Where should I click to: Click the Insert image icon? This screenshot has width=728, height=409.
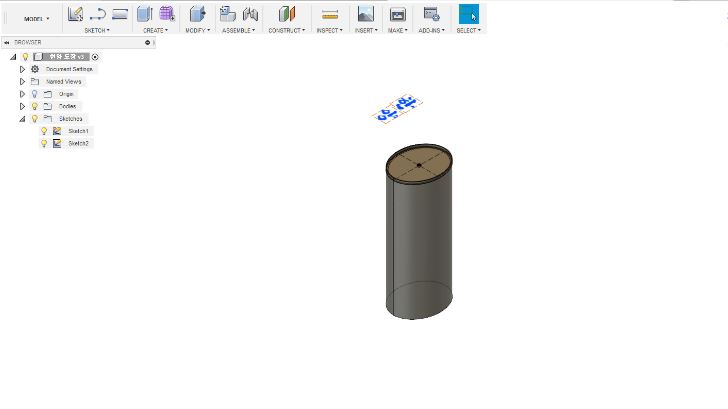[x=365, y=14]
